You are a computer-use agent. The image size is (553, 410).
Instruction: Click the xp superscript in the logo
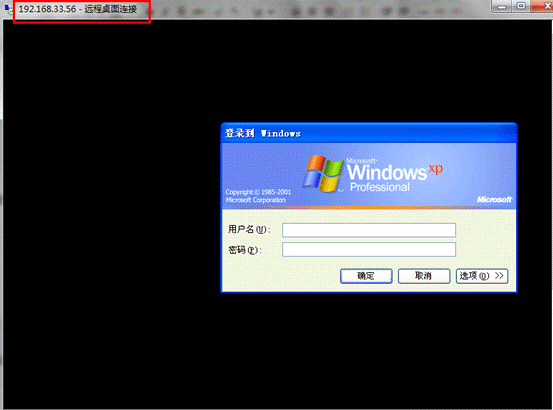[436, 170]
